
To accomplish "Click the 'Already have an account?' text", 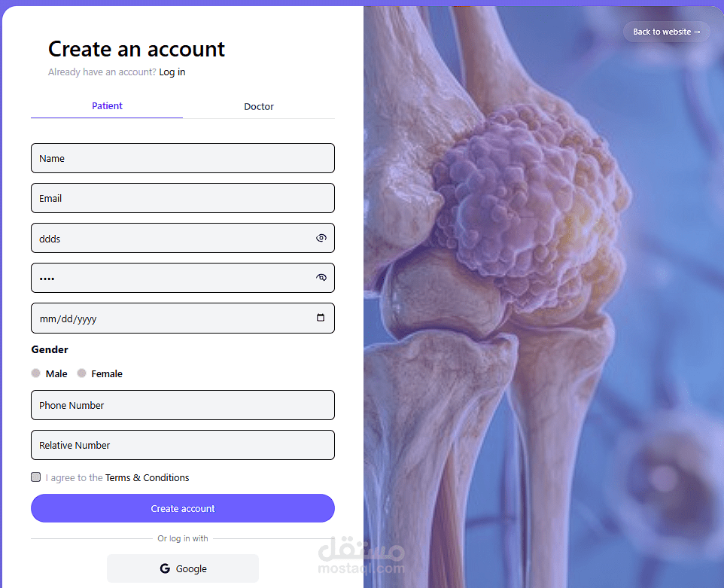I will 102,72.
